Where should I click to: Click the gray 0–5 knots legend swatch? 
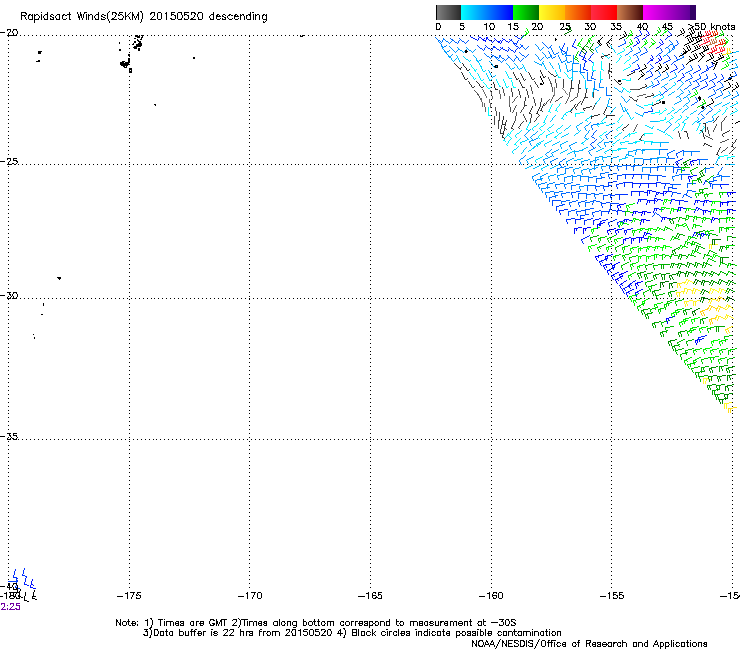(x=448, y=12)
